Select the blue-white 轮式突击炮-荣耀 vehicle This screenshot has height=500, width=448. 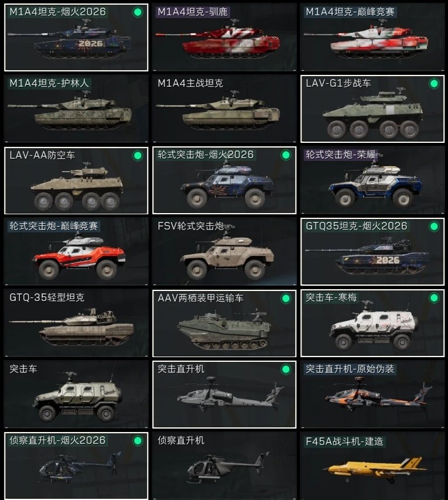point(372,180)
